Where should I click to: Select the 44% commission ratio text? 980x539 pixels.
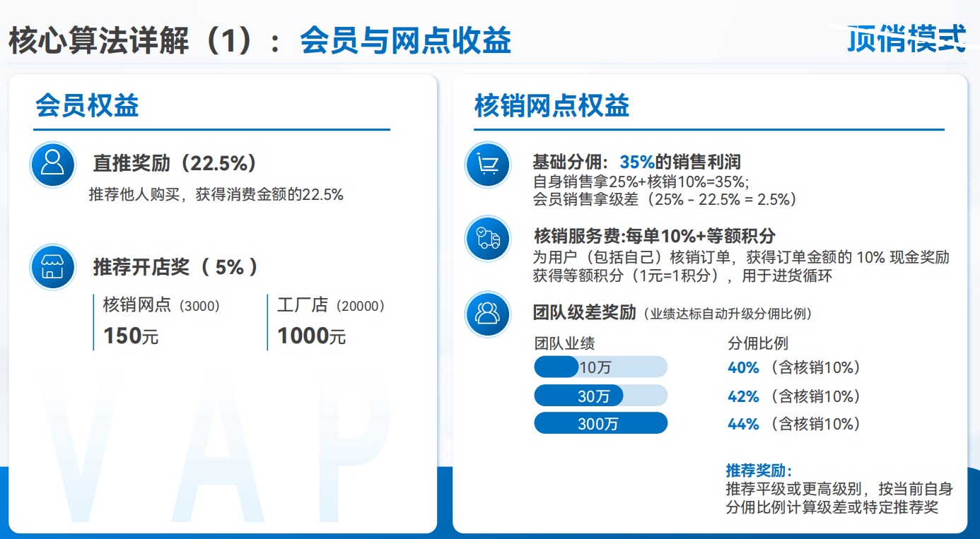click(743, 424)
